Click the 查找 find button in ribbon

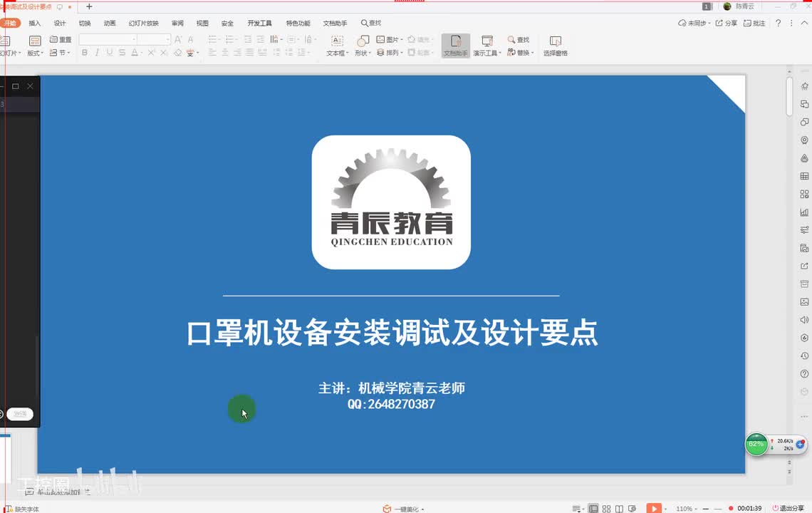[519, 39]
